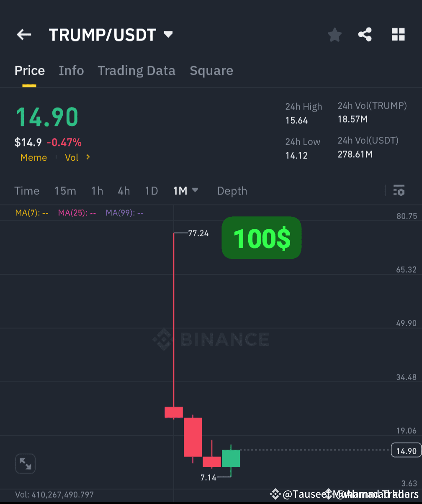Expand chart to fullscreen
This screenshot has height=504, width=422.
pyautogui.click(x=26, y=464)
